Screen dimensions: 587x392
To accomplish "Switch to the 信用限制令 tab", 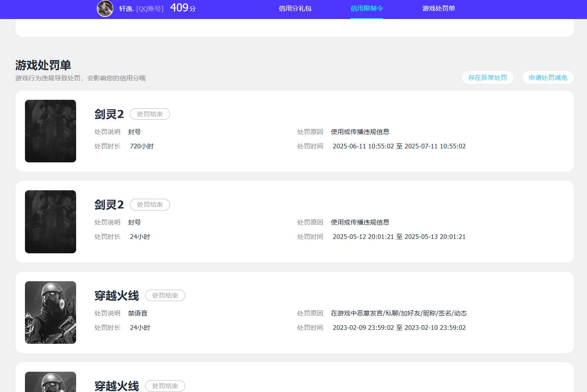I will [x=367, y=8].
